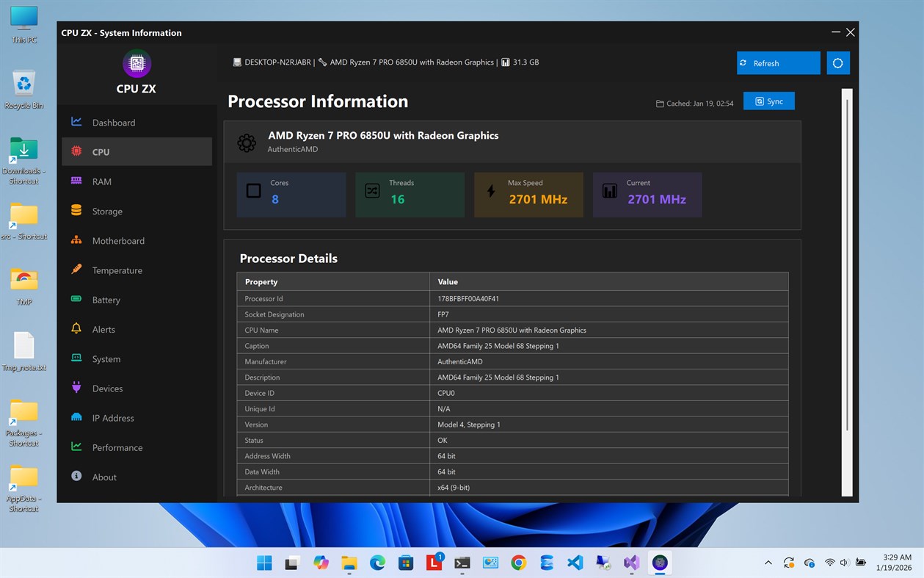The height and width of the screenshot is (578, 924).
Task: Launch Chrome from the taskbar
Action: [518, 563]
